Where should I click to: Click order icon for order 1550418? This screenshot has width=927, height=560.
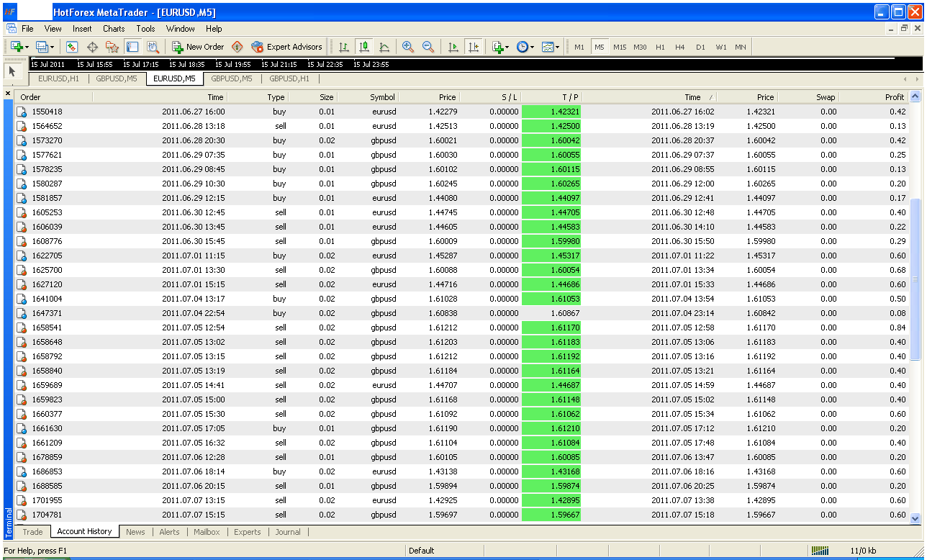(22, 112)
